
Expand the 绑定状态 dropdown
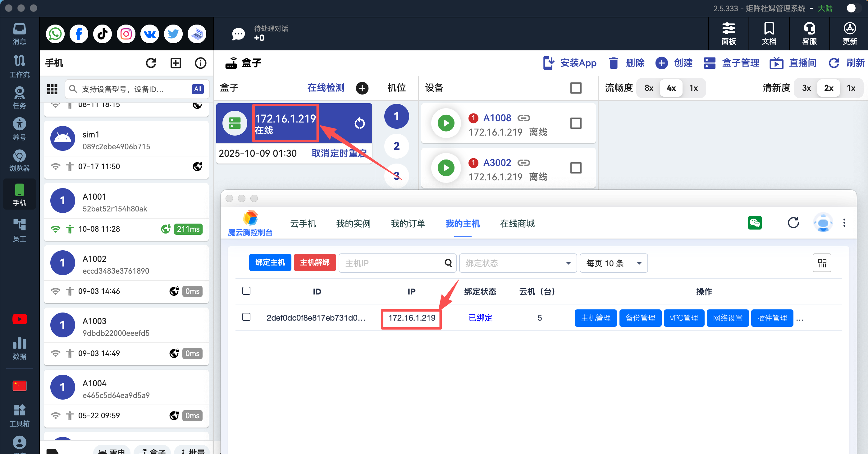click(x=518, y=263)
